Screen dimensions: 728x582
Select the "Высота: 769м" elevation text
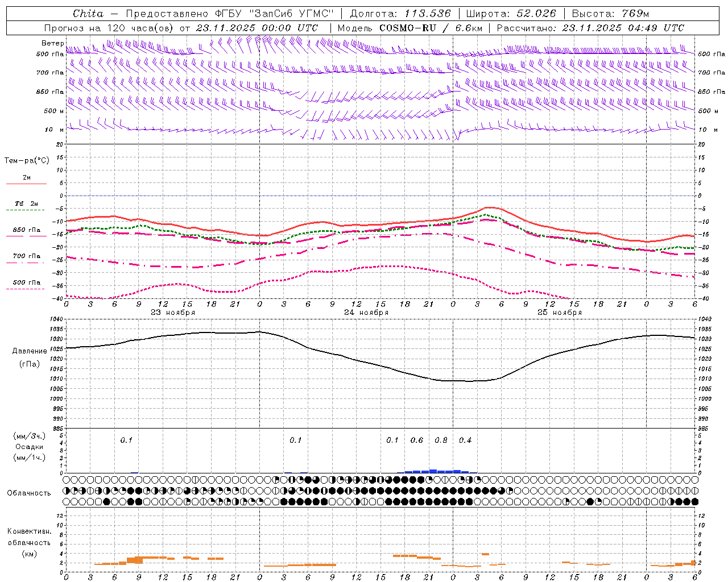(610, 14)
